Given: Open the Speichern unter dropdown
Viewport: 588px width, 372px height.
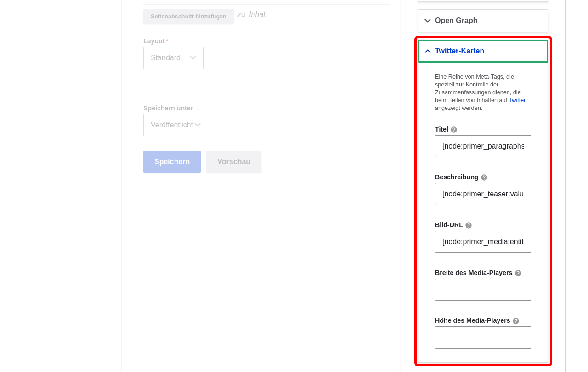Looking at the screenshot, I should point(175,125).
